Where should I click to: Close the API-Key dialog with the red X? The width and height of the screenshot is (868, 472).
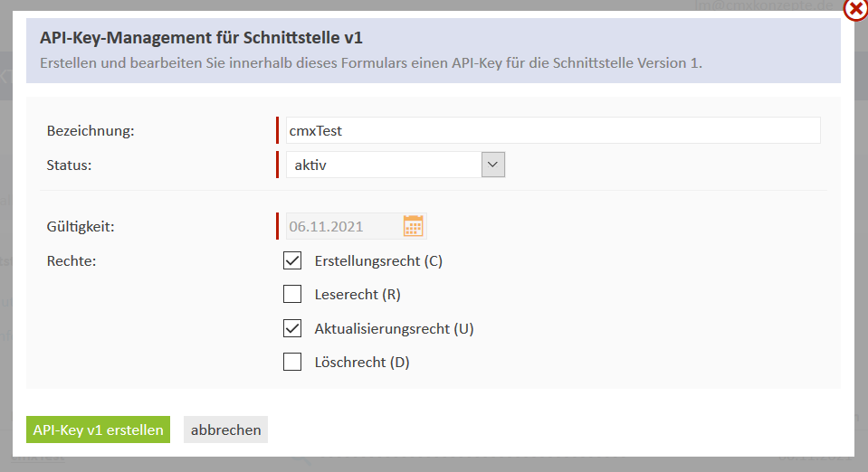pyautogui.click(x=855, y=9)
